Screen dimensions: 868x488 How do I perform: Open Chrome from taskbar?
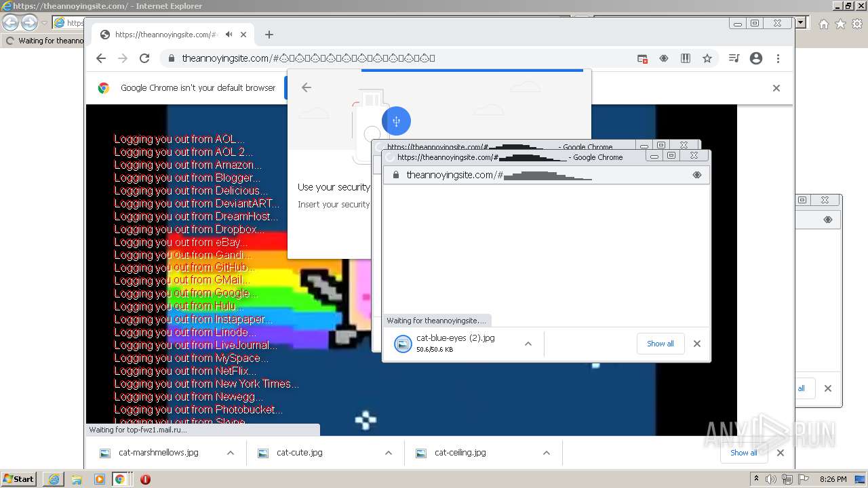click(119, 479)
